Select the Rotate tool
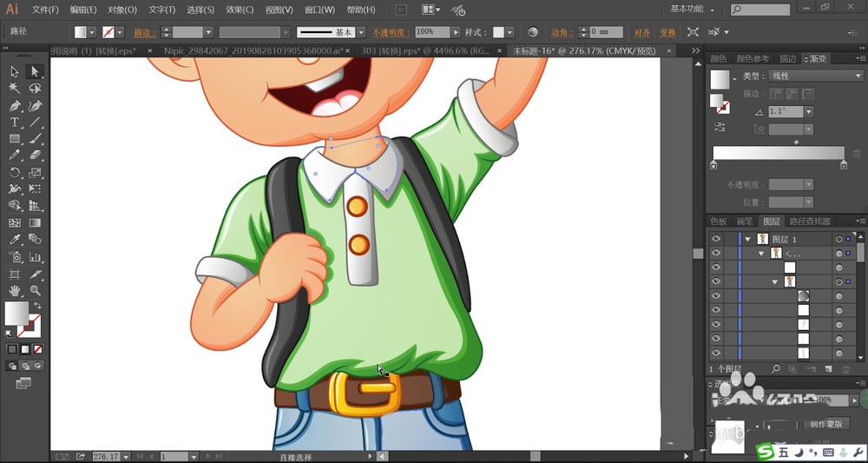The width and height of the screenshot is (868, 463). pos(15,172)
